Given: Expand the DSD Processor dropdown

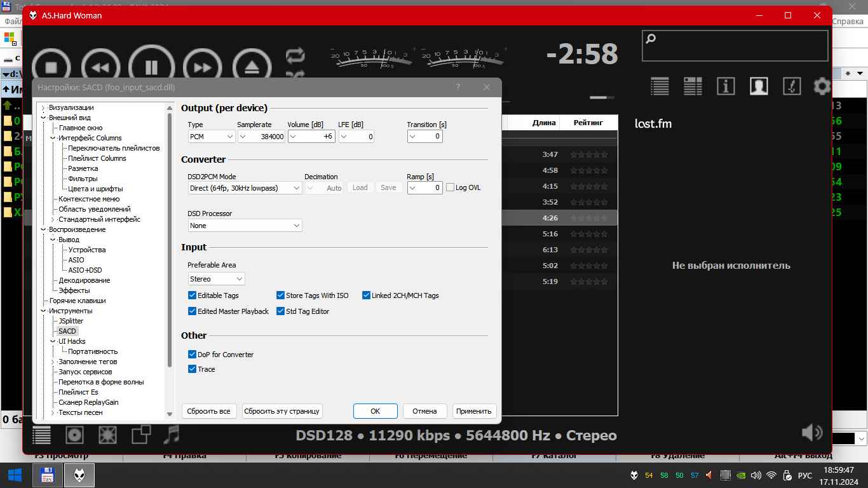Looking at the screenshot, I should click(x=245, y=226).
